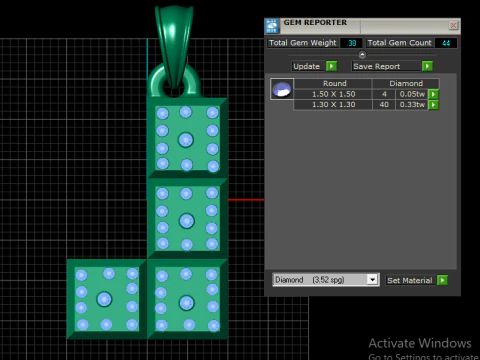Viewport: 480px width, 360px height.
Task: Select the 1.50 X 1.50 row
Action: 361,94
